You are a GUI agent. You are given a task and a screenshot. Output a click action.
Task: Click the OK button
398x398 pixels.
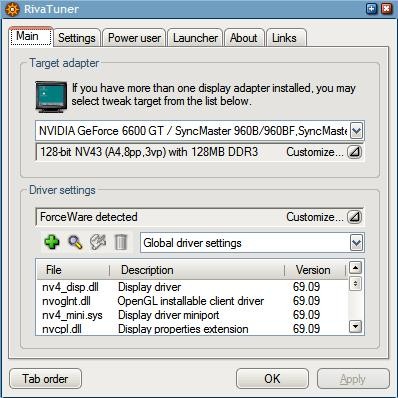[272, 379]
